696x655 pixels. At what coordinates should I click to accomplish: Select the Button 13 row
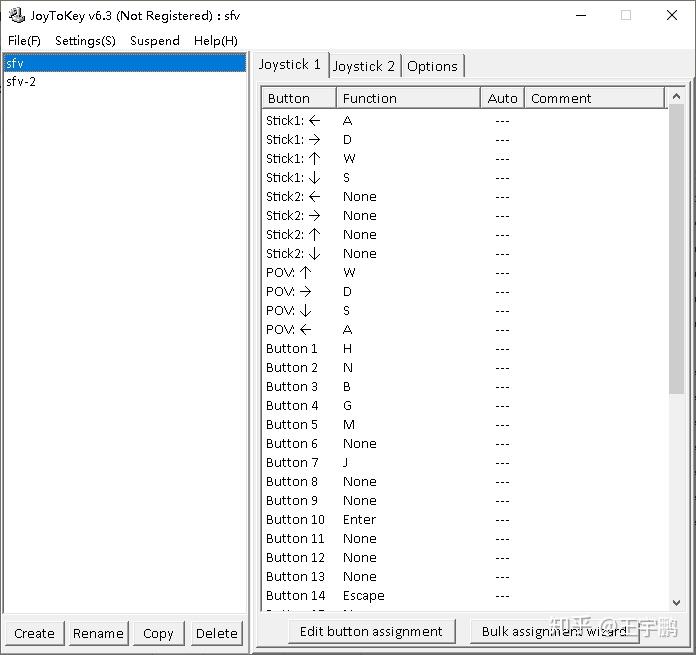pyautogui.click(x=465, y=577)
